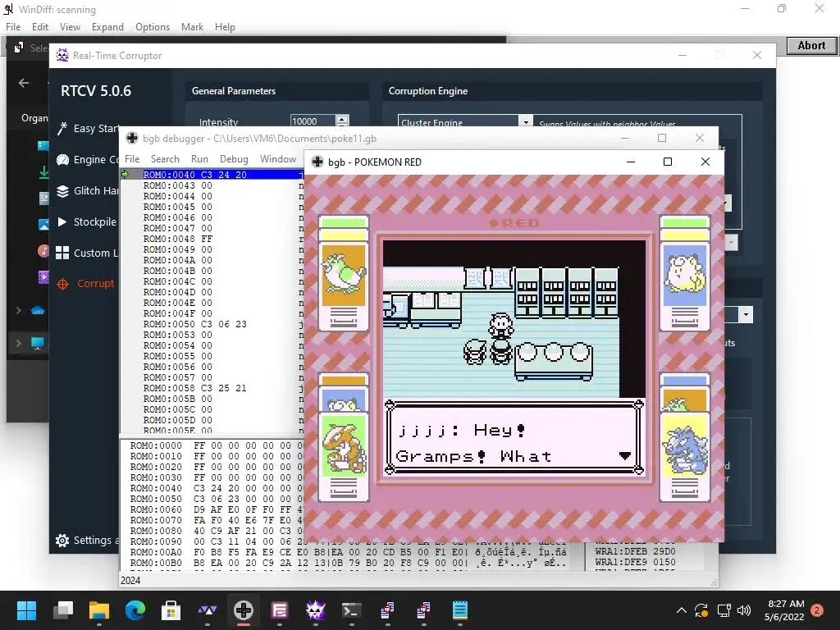Select disassembly row ROM0:0058 C3 25 21
The image size is (840, 630).
tap(212, 388)
